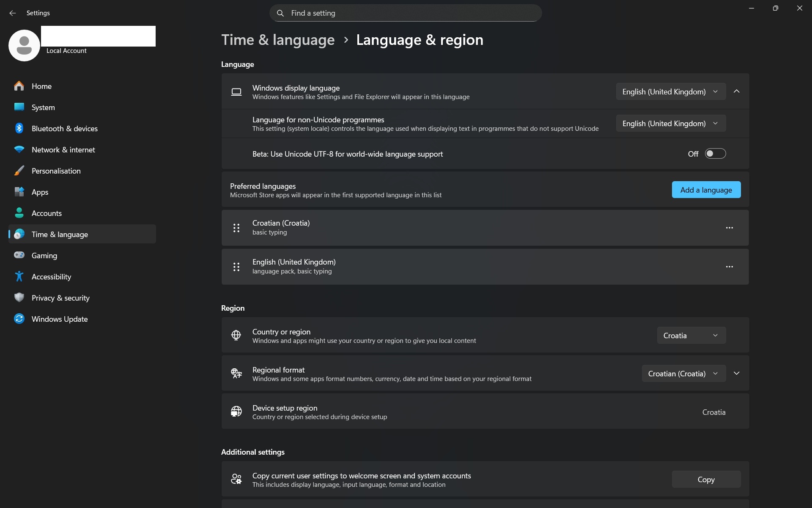Click the drag handle for Croatian (Croatia)
Image resolution: width=812 pixels, height=508 pixels.
coord(236,228)
